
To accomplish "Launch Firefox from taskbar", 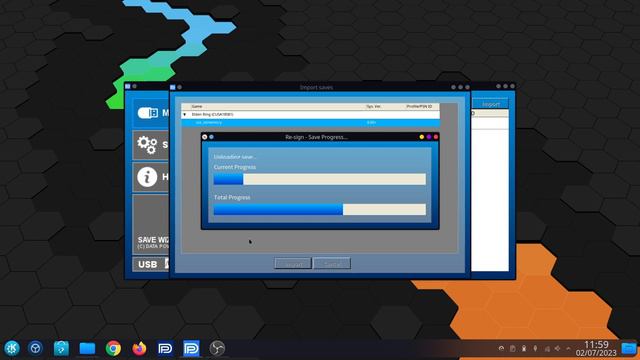I will (x=139, y=348).
